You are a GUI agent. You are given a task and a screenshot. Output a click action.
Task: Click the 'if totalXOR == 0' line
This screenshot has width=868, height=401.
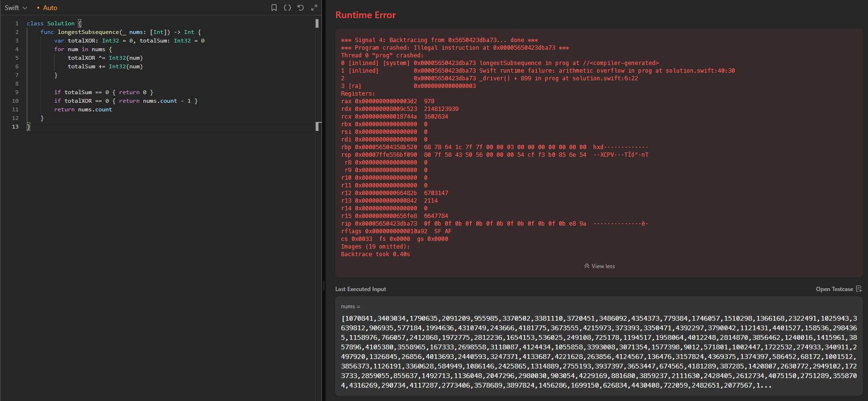[x=126, y=101]
